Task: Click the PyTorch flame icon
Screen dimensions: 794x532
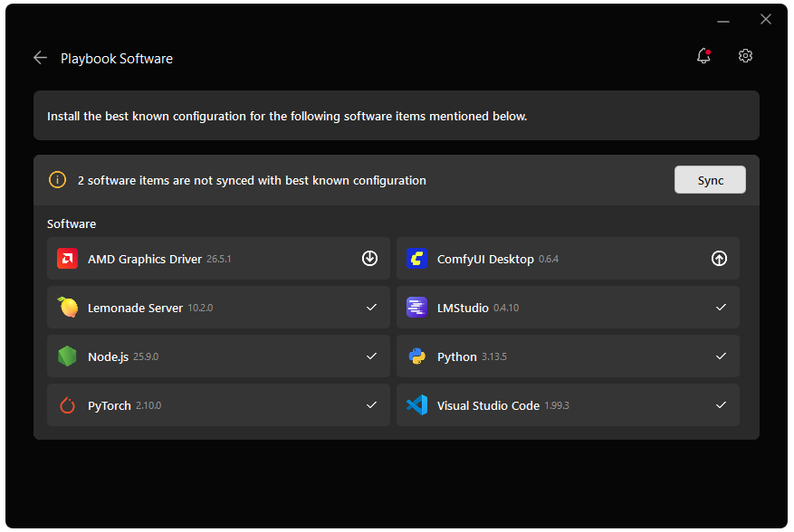Action: tap(67, 405)
